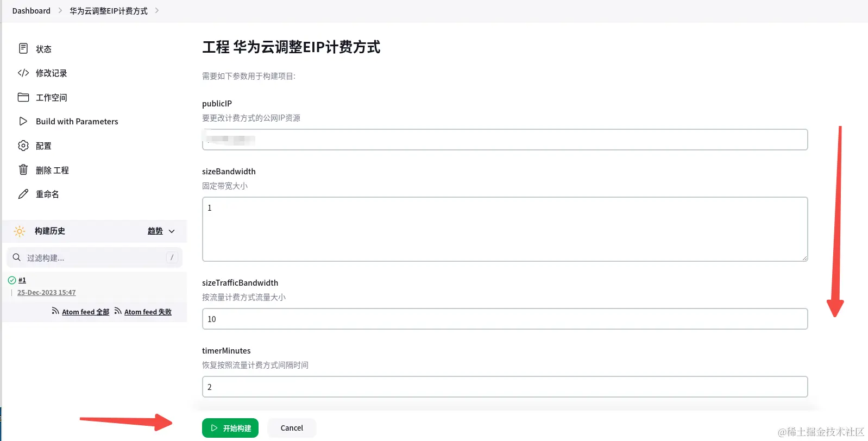Expand breadcrumb chevron after 华为云调整EIP计费方式
This screenshot has width=868, height=441.
pos(157,11)
